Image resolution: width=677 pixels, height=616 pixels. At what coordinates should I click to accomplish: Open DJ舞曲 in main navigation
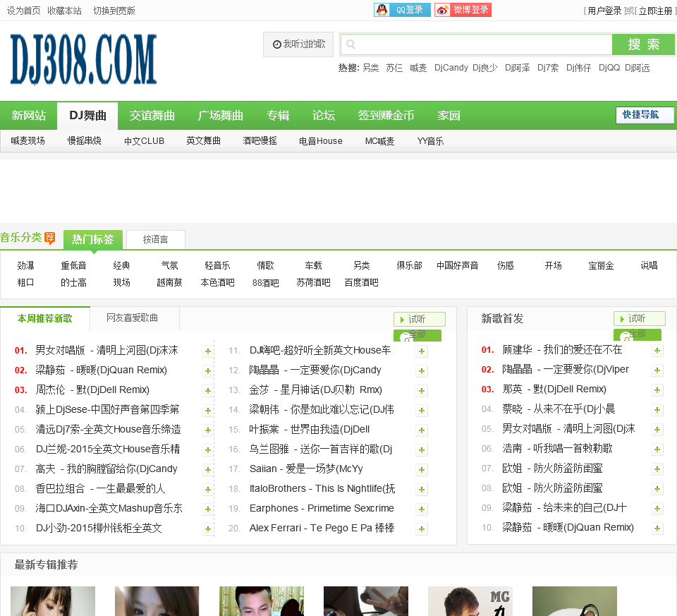87,116
